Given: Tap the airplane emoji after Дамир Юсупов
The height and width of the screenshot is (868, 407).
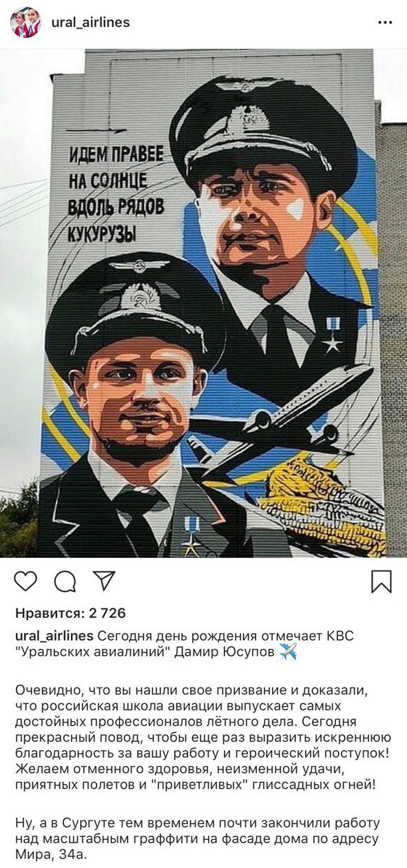Looking at the screenshot, I should pyautogui.click(x=288, y=652).
